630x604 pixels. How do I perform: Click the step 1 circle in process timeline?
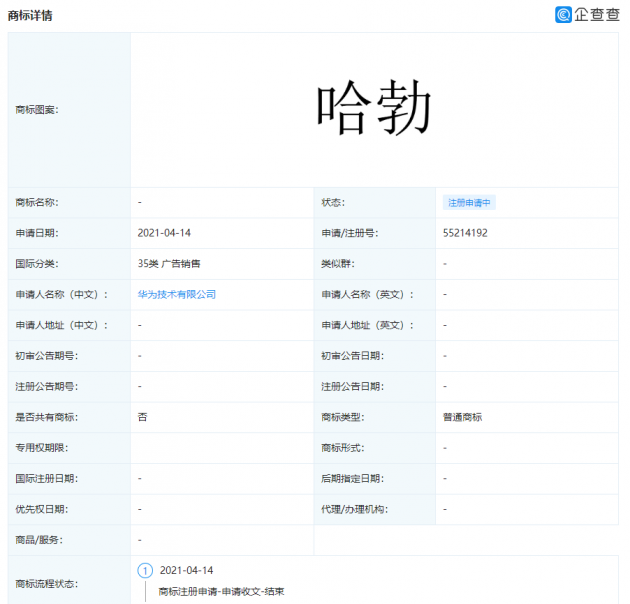(x=145, y=570)
